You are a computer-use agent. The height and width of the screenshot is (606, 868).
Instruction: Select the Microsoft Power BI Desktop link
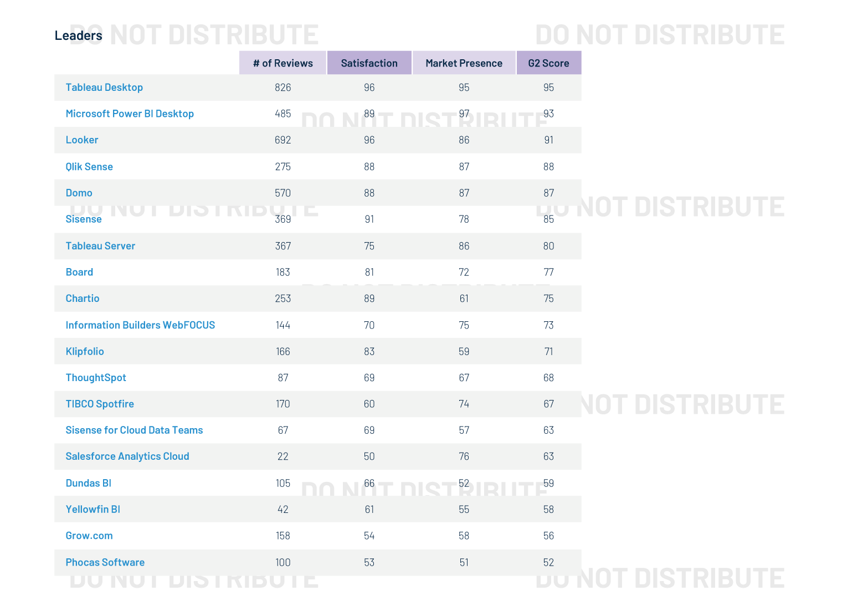(130, 114)
